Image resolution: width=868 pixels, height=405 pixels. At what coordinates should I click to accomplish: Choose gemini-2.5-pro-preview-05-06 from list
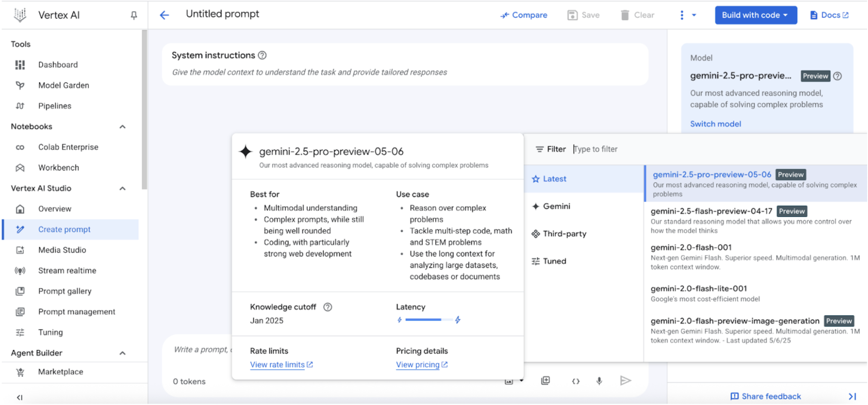(756, 183)
